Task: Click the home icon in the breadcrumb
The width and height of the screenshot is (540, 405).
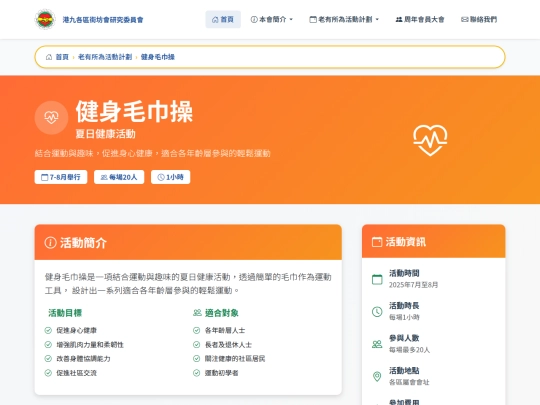Action: click(49, 57)
